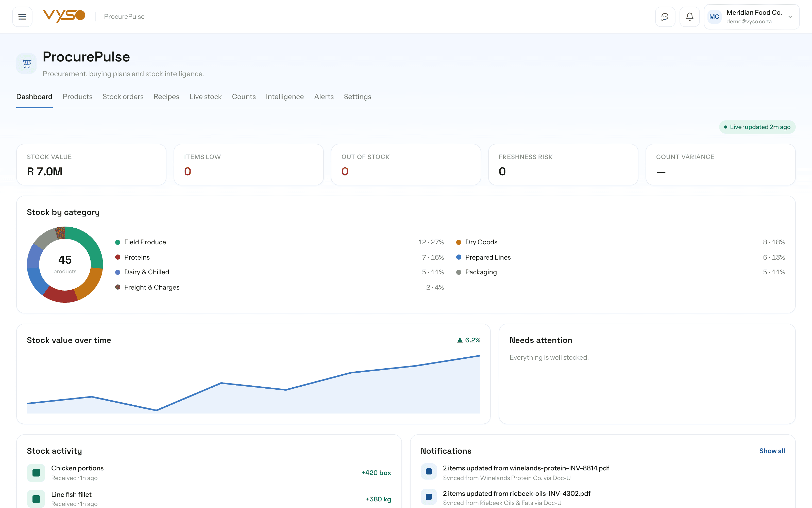Click the green 6.2% trend indicator
812x508 pixels.
coord(468,340)
